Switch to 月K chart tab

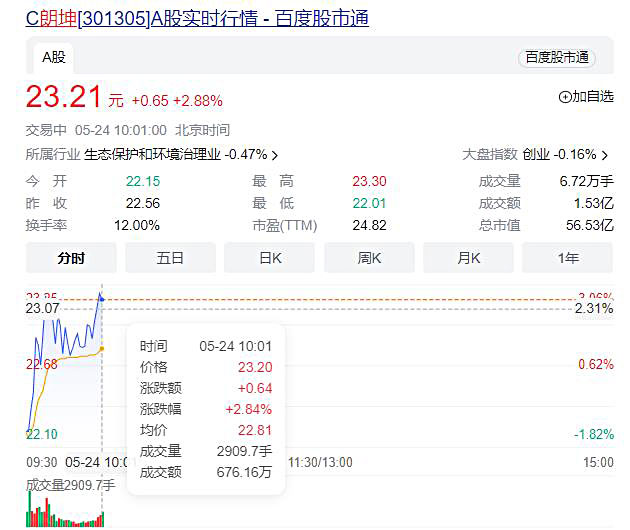(x=468, y=258)
